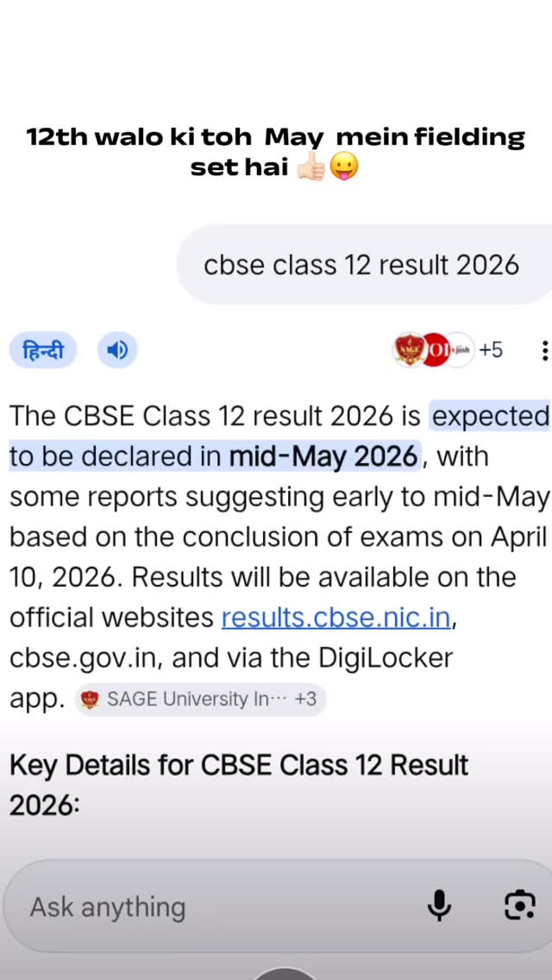Image resolution: width=552 pixels, height=980 pixels.
Task: Tap the red OI source icon
Action: [x=434, y=349]
